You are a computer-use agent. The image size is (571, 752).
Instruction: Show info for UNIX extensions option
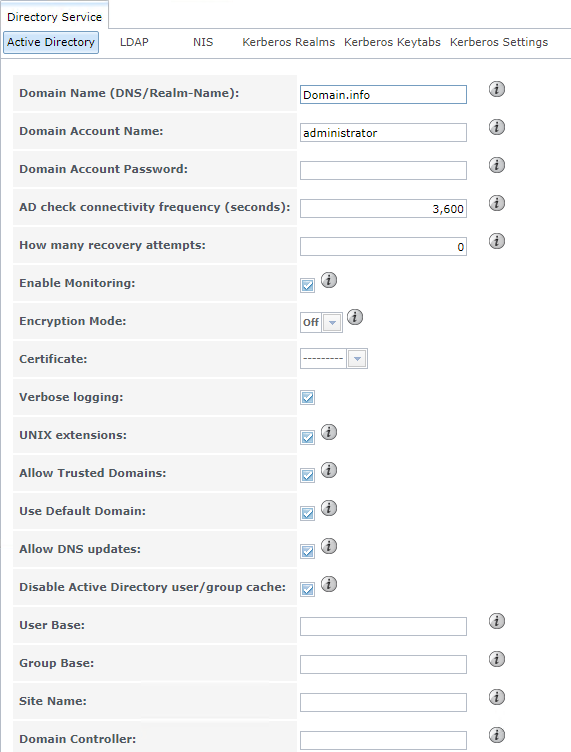click(x=329, y=432)
